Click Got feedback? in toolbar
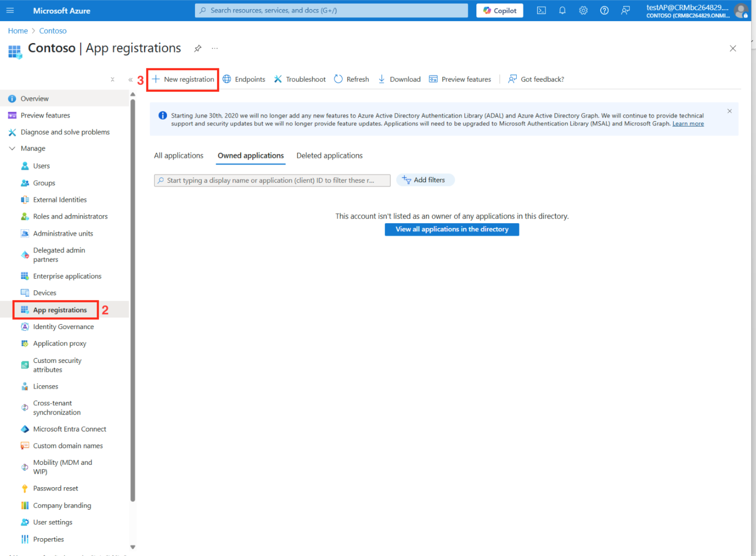The height and width of the screenshot is (556, 756). pyautogui.click(x=536, y=79)
